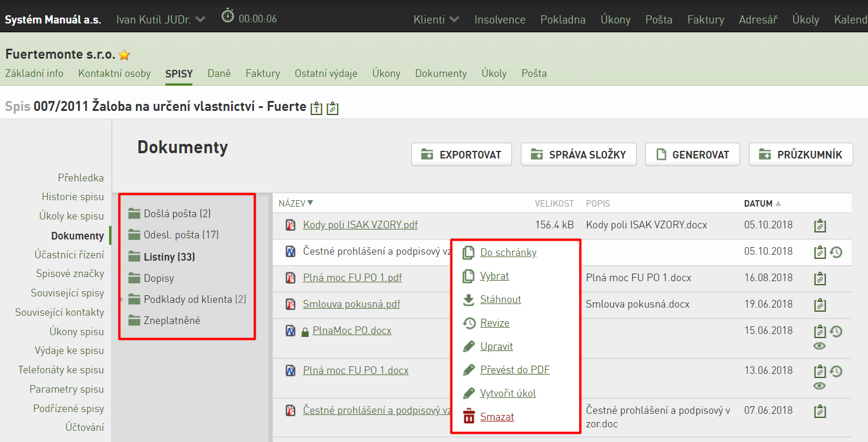
Task: Click the PDF icon of Smlouva pokusná.pdf
Action: click(290, 304)
